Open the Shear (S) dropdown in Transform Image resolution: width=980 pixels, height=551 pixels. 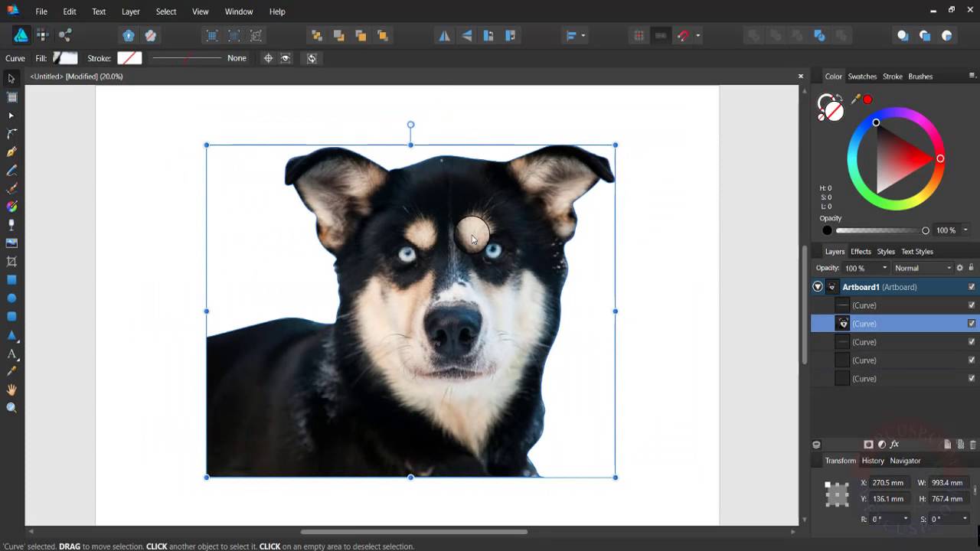click(965, 519)
